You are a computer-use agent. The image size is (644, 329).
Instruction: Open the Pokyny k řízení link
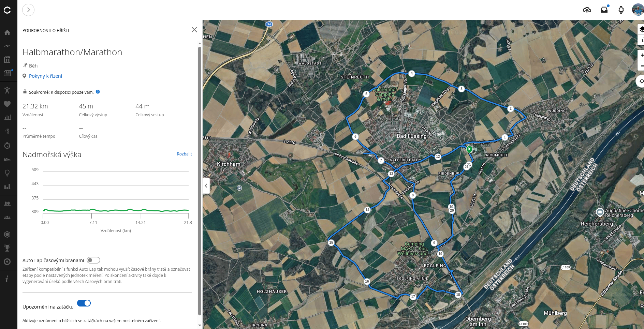[x=45, y=76]
